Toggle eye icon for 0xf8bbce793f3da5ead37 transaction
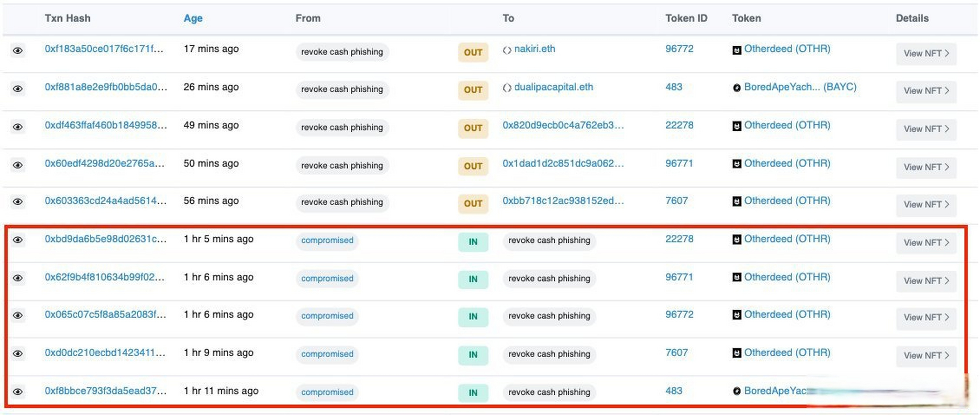Screen dimensions: 980x415 pyautogui.click(x=17, y=391)
